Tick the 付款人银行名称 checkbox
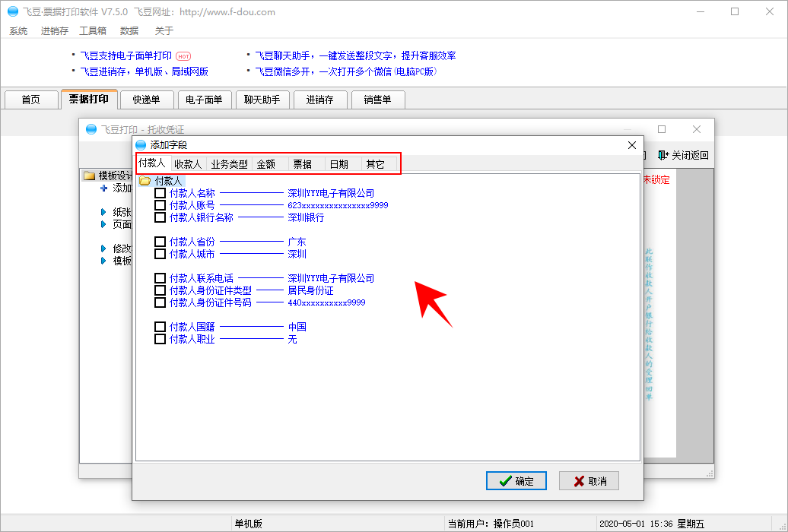The height and width of the screenshot is (532, 788). click(x=160, y=217)
